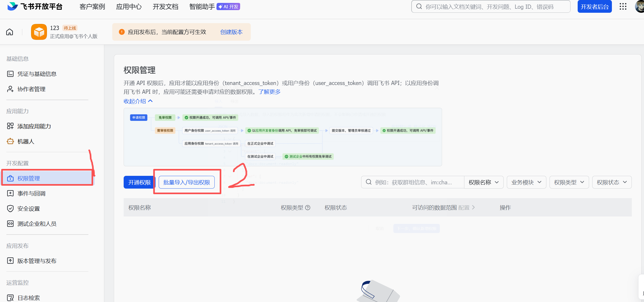Open 凭证与基础信息 sidebar item
Image resolution: width=644 pixels, height=302 pixels.
(37, 74)
